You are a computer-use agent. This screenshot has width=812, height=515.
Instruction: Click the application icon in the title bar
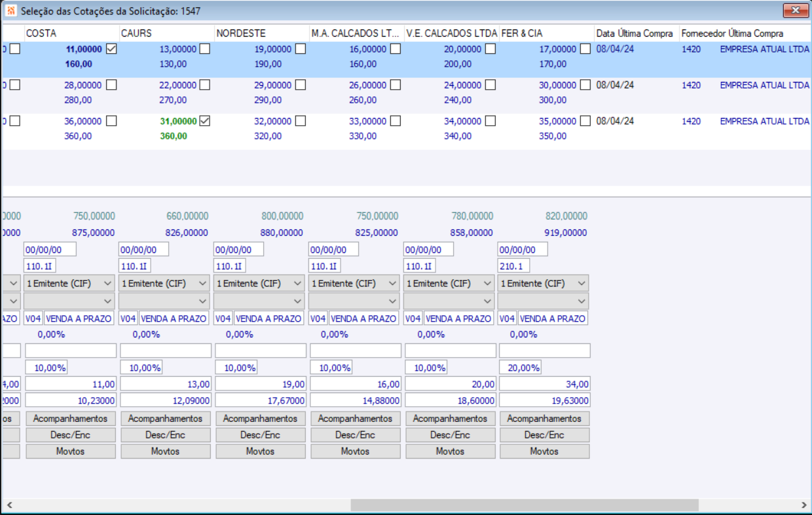(11, 11)
